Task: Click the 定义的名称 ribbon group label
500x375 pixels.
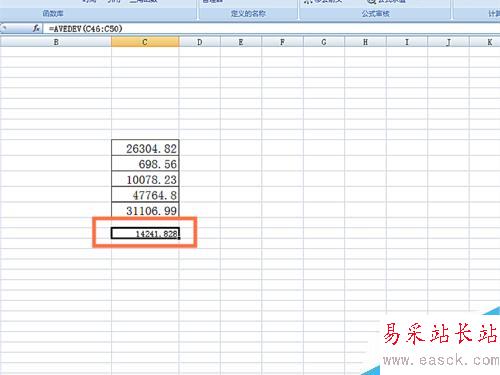Action: click(x=248, y=14)
